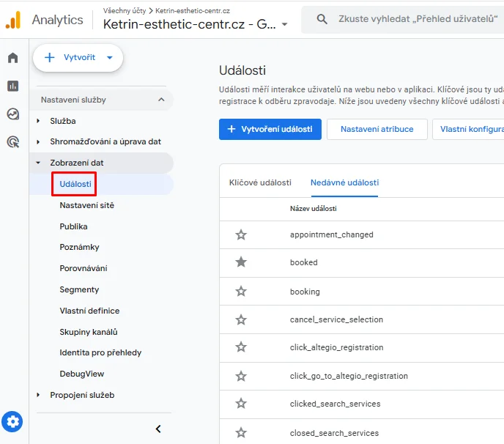Screen dimensions: 504x444
Task: Toggle star for clicked_search_services event
Action: pos(241,404)
